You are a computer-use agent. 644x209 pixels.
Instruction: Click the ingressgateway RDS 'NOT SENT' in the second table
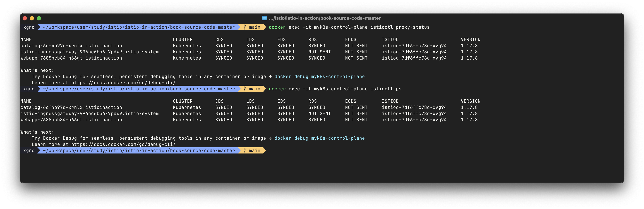pos(320,114)
